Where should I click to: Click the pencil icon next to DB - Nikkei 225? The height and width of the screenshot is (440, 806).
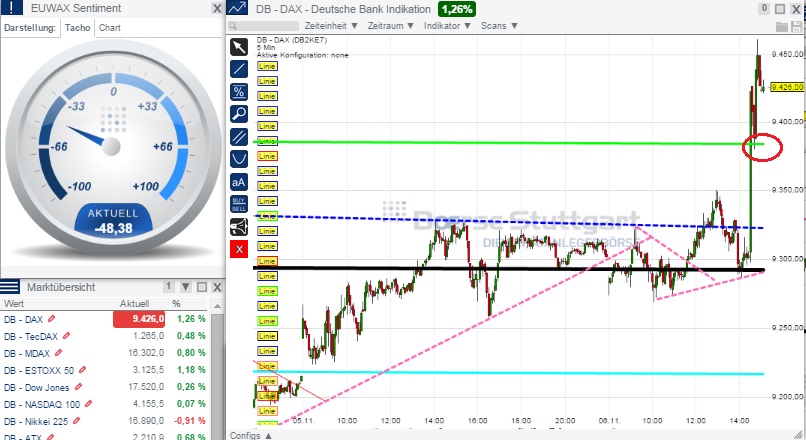pos(77,421)
